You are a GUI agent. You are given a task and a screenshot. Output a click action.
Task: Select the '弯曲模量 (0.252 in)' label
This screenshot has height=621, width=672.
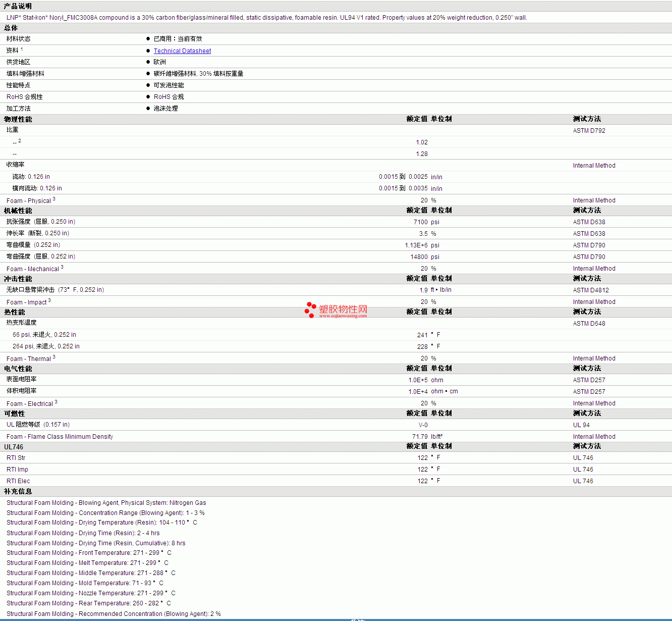click(33, 245)
